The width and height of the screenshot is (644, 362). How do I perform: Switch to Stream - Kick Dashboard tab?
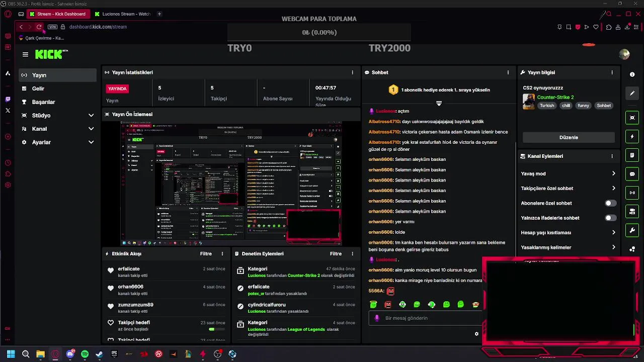tap(57, 14)
